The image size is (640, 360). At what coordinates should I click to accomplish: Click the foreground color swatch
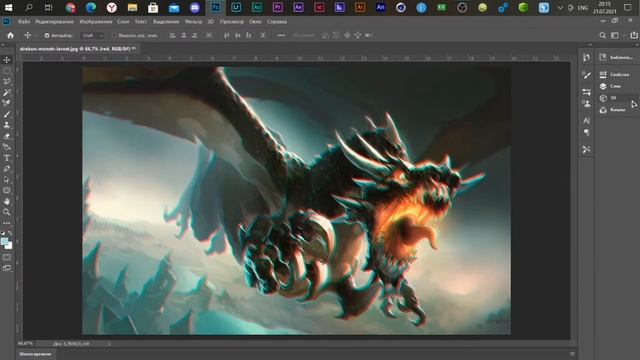(x=5, y=241)
